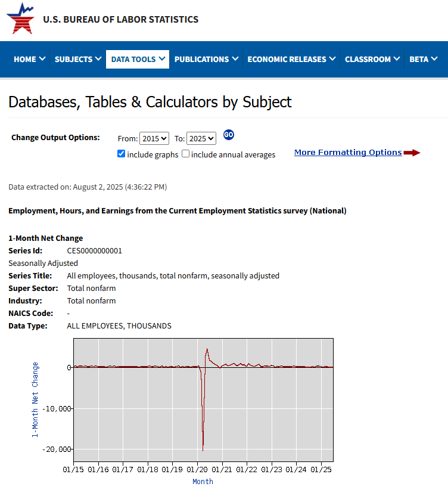Click the 1-month net change graph

tap(204, 399)
